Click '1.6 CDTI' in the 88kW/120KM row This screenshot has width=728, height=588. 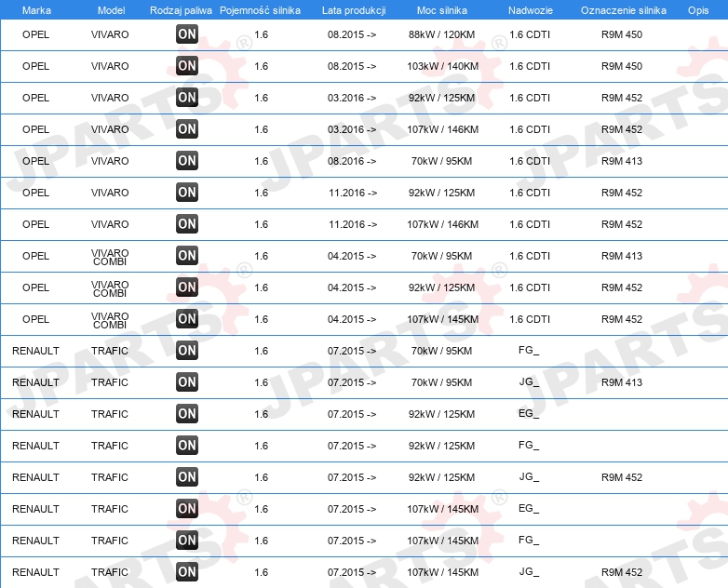(x=530, y=34)
